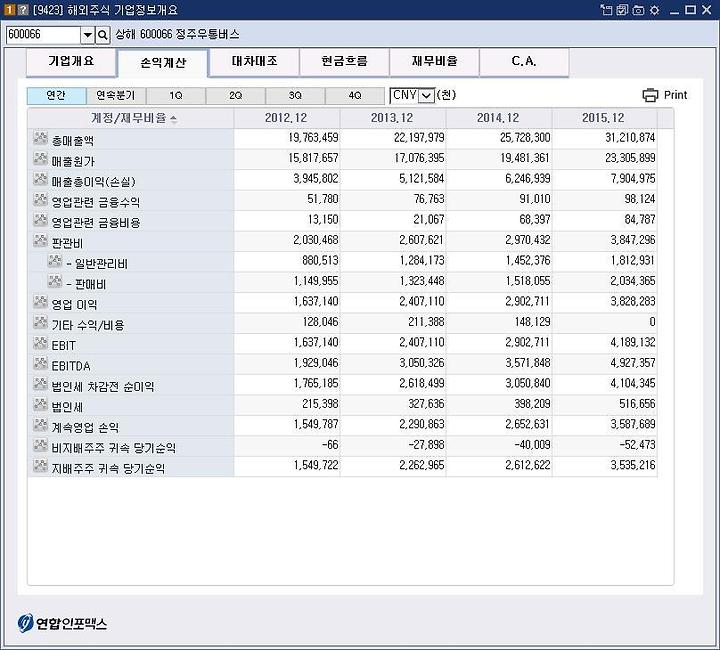Click value 2,902,711 in 영업 이익 row
The image size is (720, 650).
[x=528, y=302]
